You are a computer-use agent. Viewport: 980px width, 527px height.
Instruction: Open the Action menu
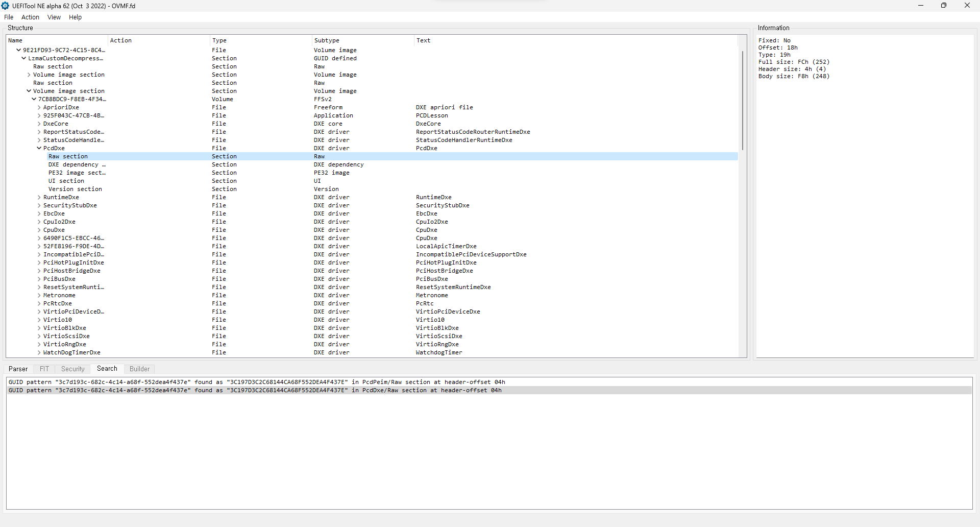tap(30, 17)
